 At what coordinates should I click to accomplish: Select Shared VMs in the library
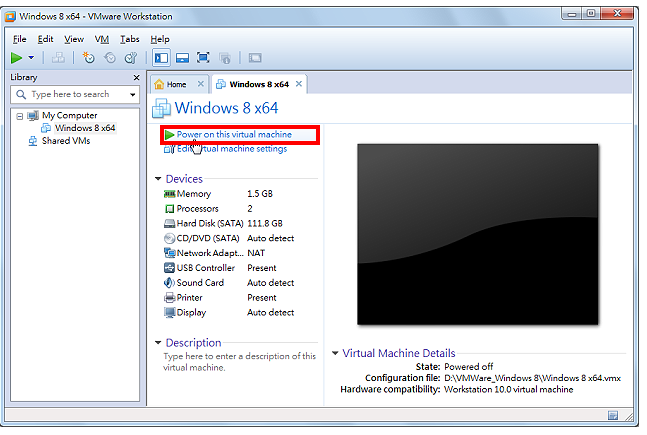pos(66,141)
